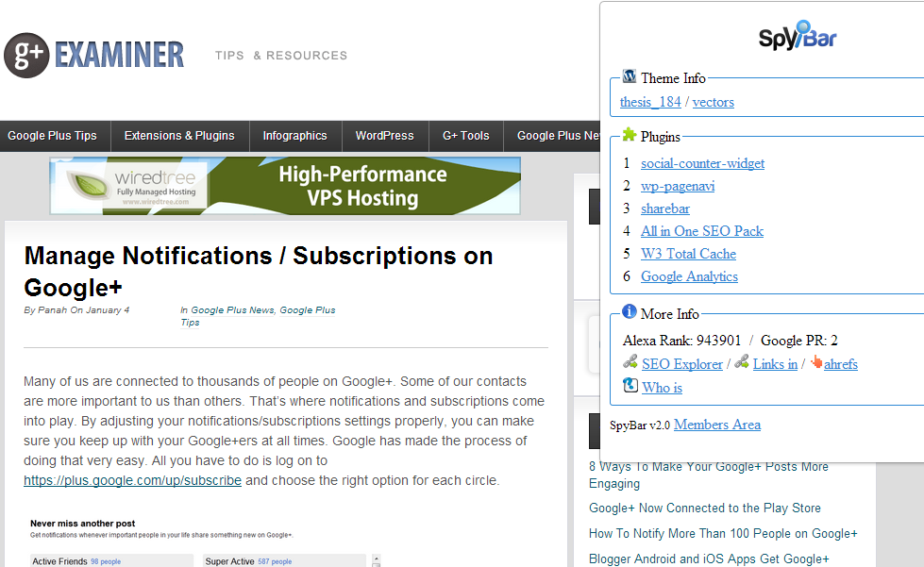This screenshot has width=924, height=567.
Task: Follow the plus.google.com/up/subscribe link
Action: 132,480
